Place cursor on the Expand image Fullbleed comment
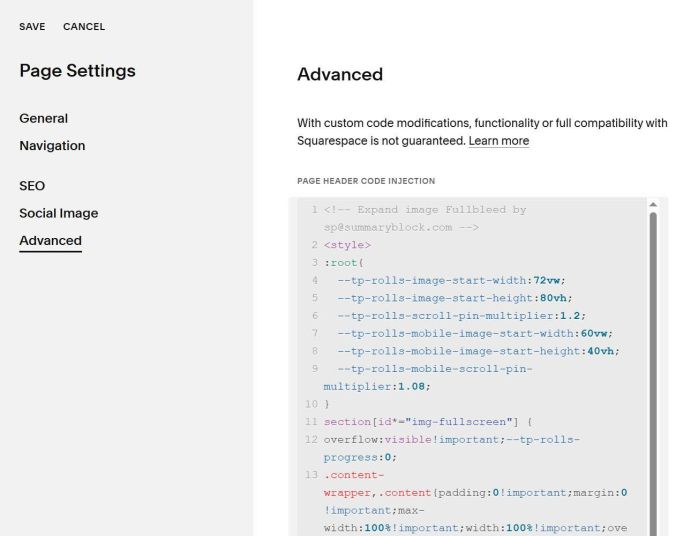The image size is (700, 536). point(425,210)
